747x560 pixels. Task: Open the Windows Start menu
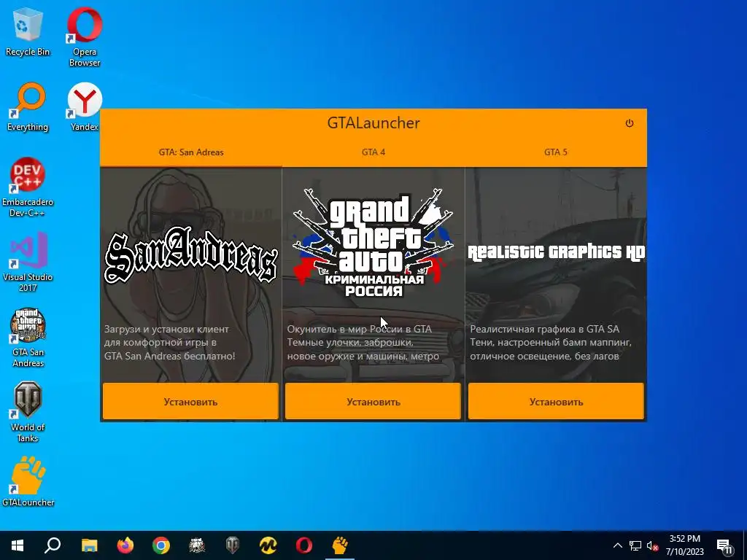click(18, 545)
